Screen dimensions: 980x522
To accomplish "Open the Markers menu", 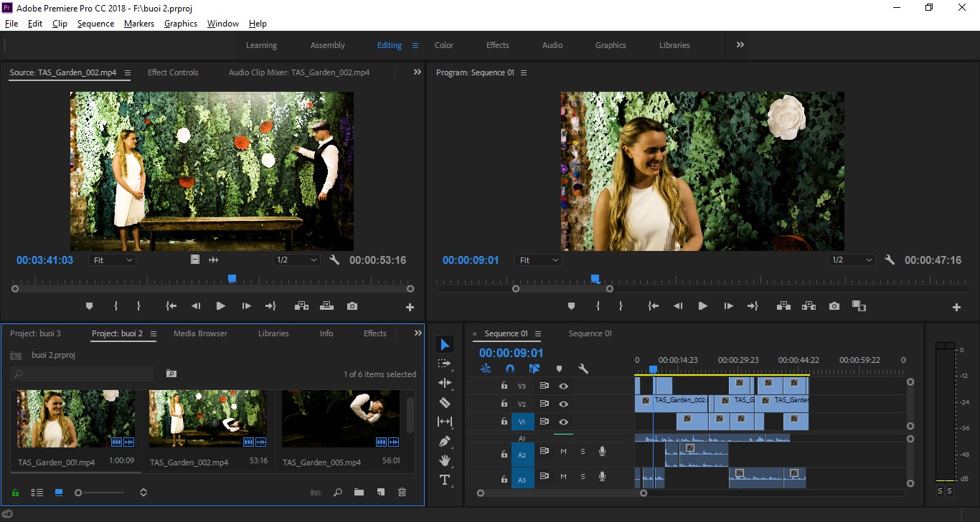I will pos(138,24).
